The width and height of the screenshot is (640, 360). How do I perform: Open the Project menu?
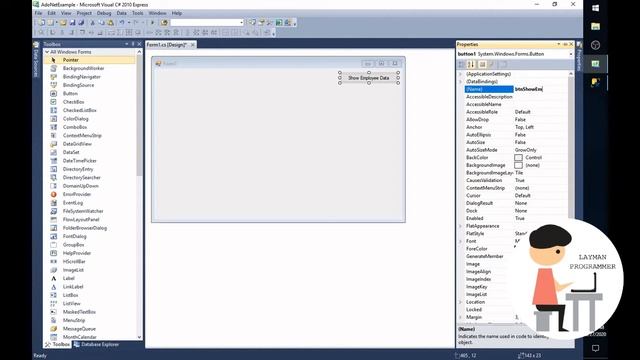pyautogui.click(x=84, y=13)
